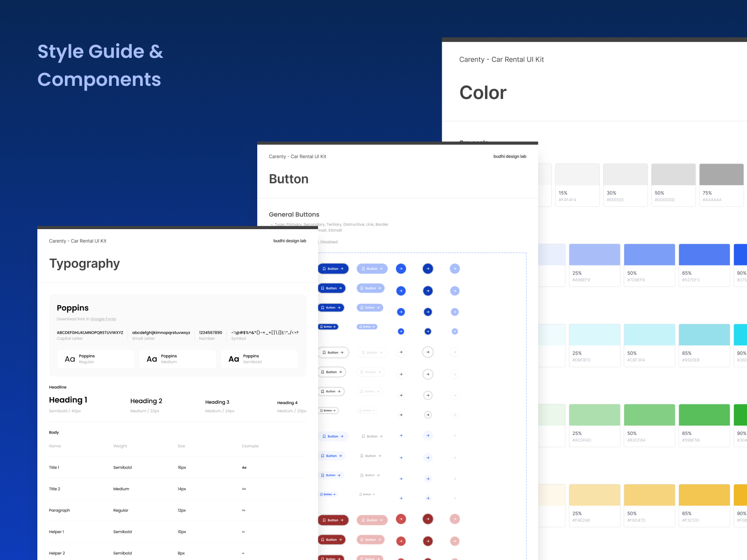Click the second-largest faded pink arrow icon button
This screenshot has width=747, height=560.
[455, 541]
